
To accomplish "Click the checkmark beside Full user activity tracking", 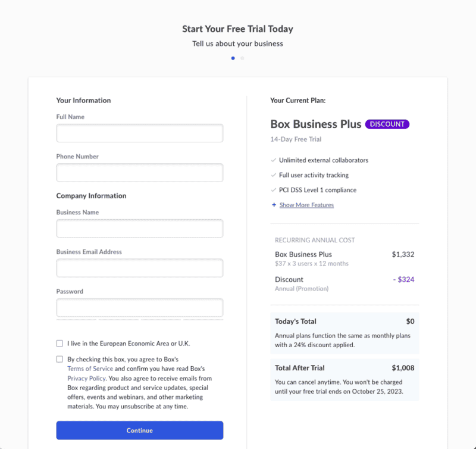I will [x=273, y=175].
